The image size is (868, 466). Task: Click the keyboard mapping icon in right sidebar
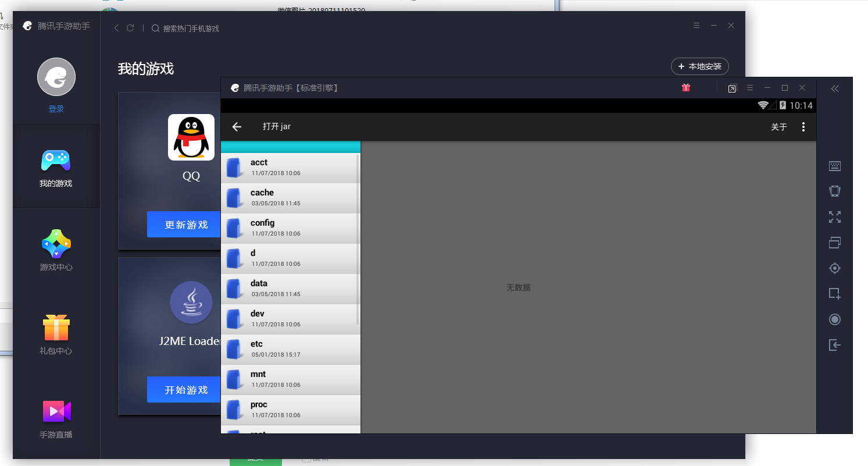(834, 166)
